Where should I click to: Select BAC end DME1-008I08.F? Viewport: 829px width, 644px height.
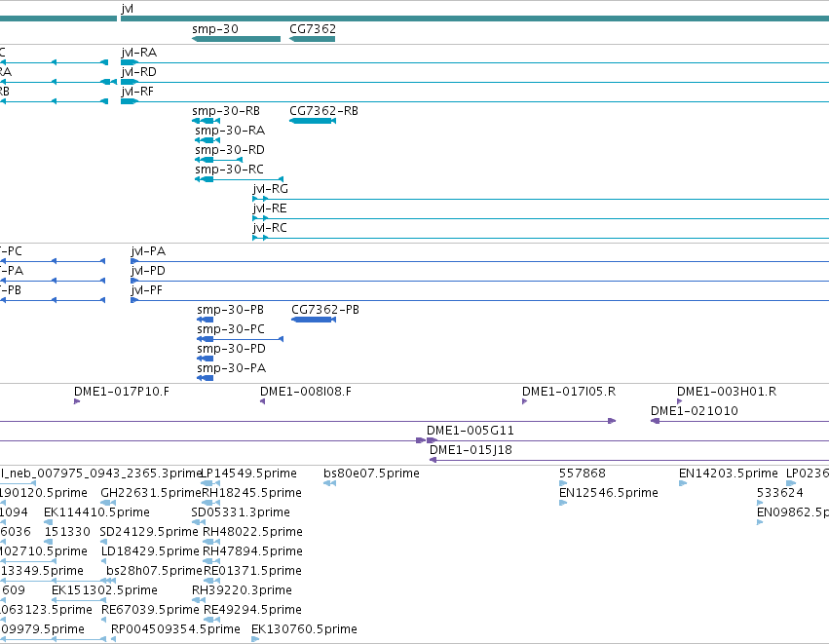(306, 392)
